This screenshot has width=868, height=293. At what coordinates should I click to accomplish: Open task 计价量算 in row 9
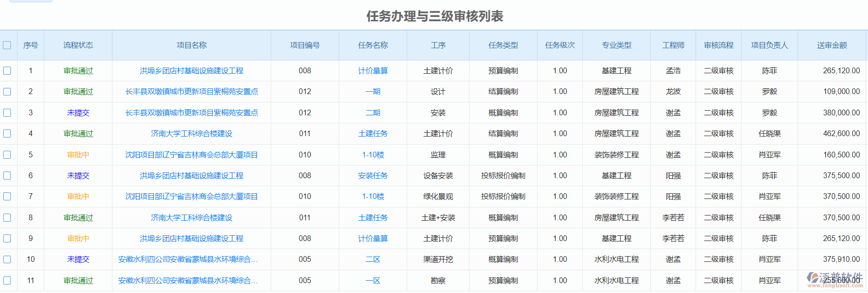pos(373,239)
